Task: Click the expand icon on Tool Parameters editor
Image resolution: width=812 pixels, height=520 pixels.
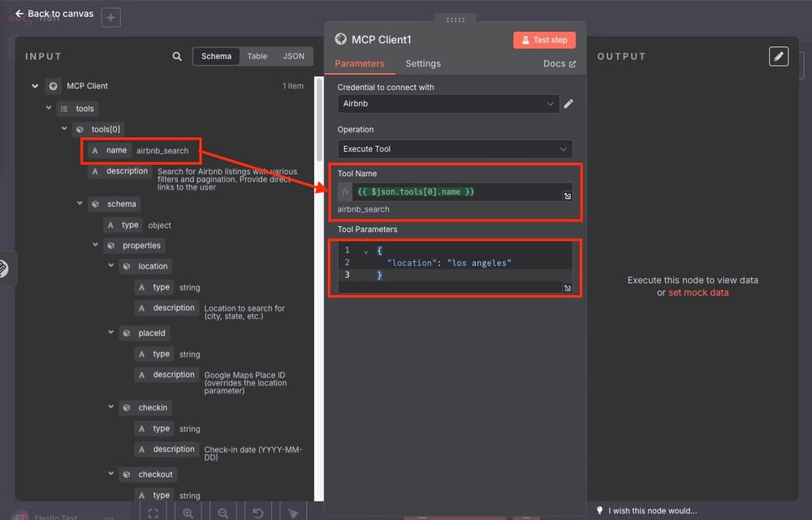Action: click(567, 288)
